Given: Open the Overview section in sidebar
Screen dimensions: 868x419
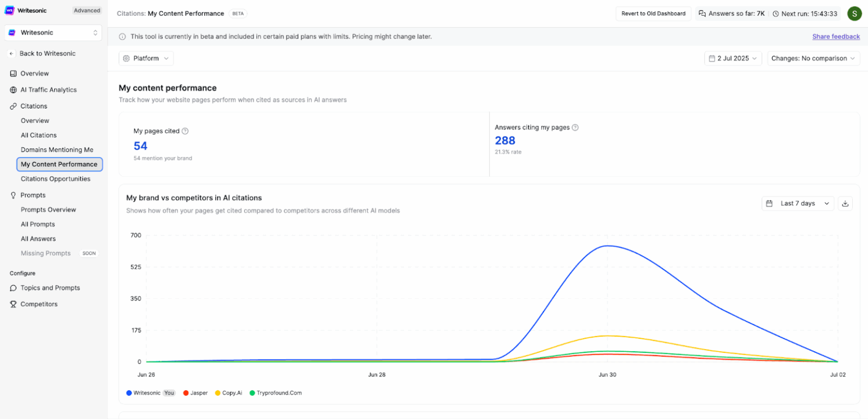Looking at the screenshot, I should pyautogui.click(x=35, y=73).
